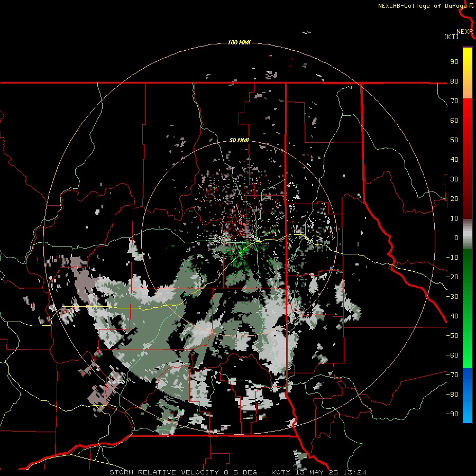Click the -70 value on velocity scale
476x476 pixels.
pyautogui.click(x=452, y=374)
